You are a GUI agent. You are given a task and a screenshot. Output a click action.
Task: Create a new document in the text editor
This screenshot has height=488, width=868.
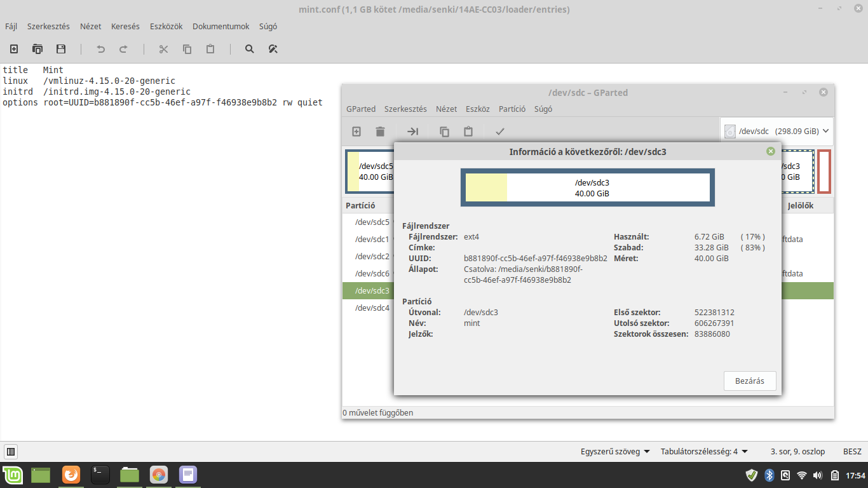click(14, 49)
